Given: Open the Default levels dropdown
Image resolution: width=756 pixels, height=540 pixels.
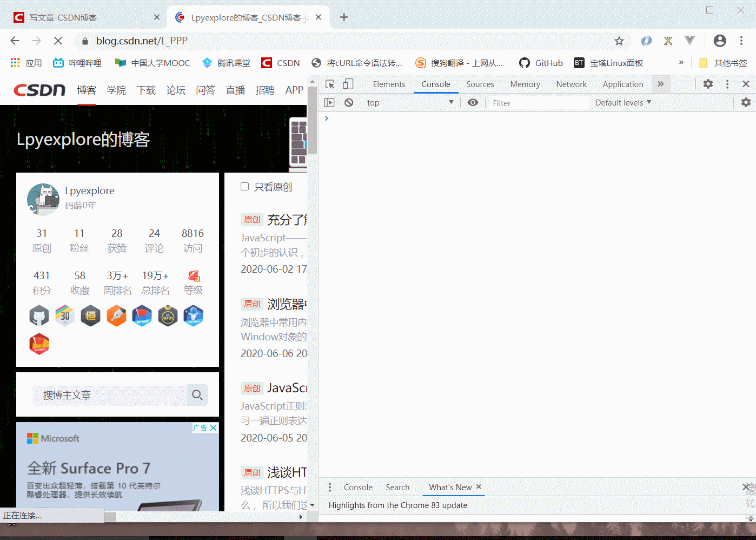Looking at the screenshot, I should (622, 102).
